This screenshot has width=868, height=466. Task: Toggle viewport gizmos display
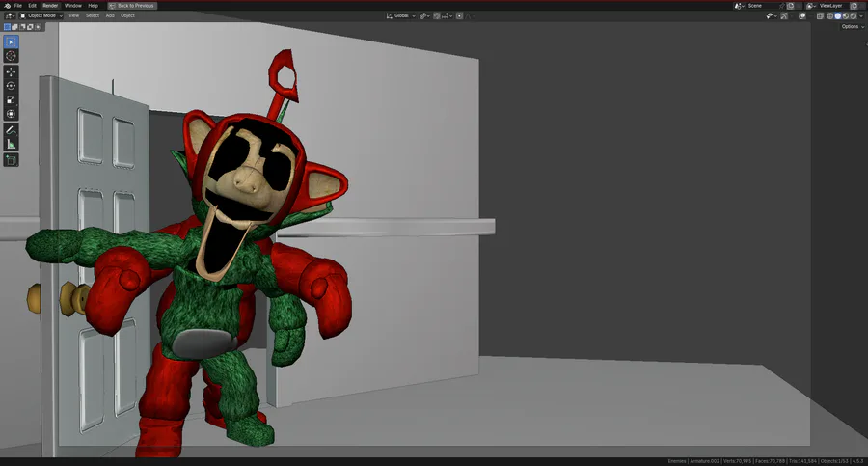[x=784, y=16]
